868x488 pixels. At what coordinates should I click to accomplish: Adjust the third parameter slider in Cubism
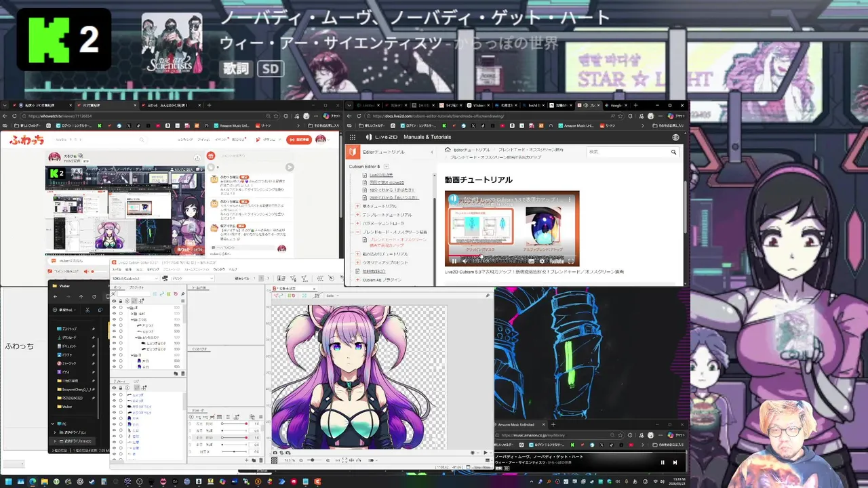(x=234, y=437)
